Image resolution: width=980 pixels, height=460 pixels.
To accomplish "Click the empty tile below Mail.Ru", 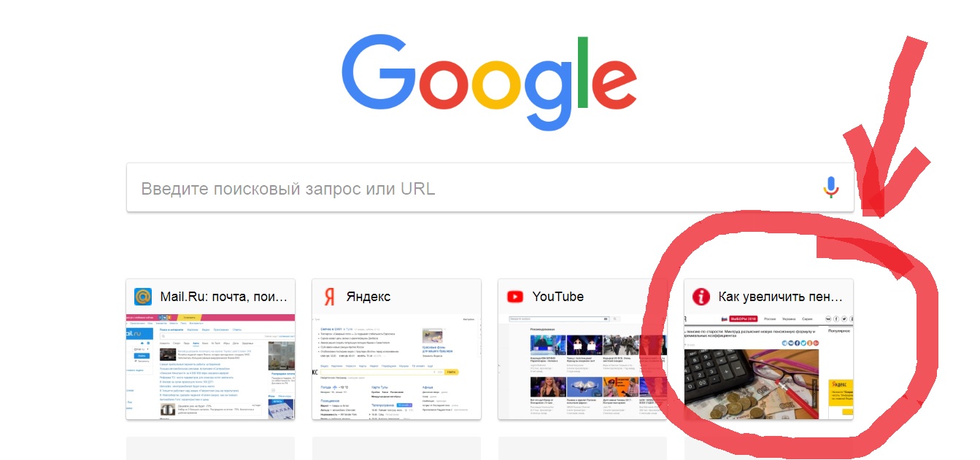I will point(210,448).
